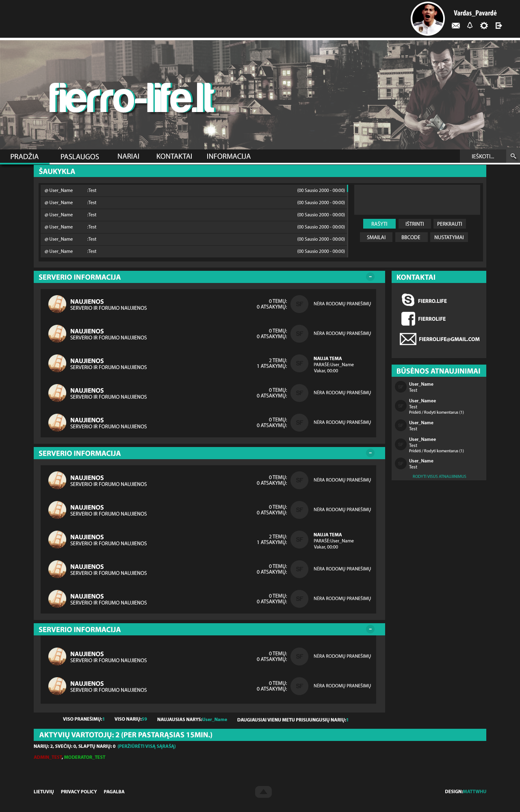The image size is (520, 812).
Task: Click the IŠTRINTI button
Action: point(414,224)
